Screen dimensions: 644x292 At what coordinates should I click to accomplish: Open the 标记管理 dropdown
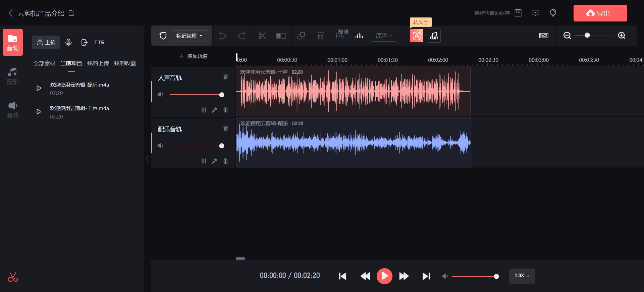[x=190, y=36]
